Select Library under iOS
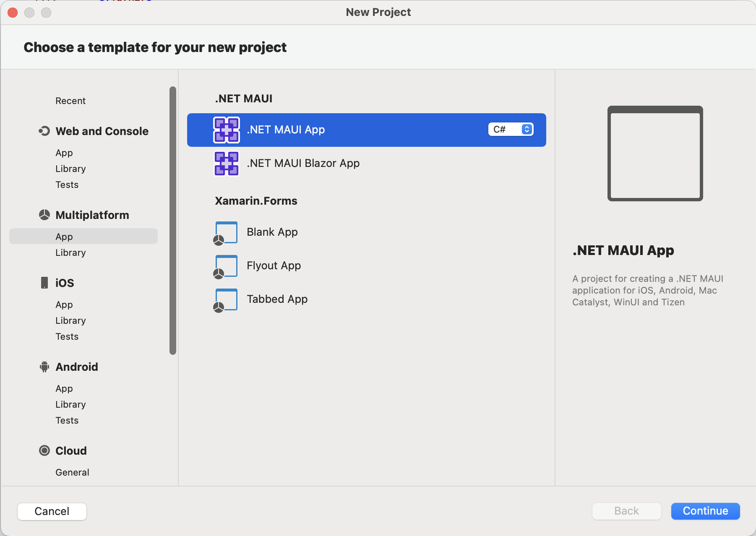Screen dimensions: 756x536 [x=70, y=320]
